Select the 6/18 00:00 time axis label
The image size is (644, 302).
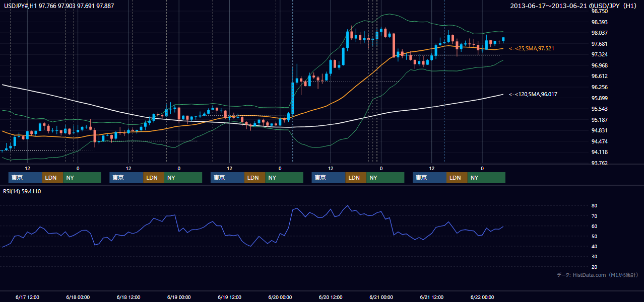(x=78, y=297)
